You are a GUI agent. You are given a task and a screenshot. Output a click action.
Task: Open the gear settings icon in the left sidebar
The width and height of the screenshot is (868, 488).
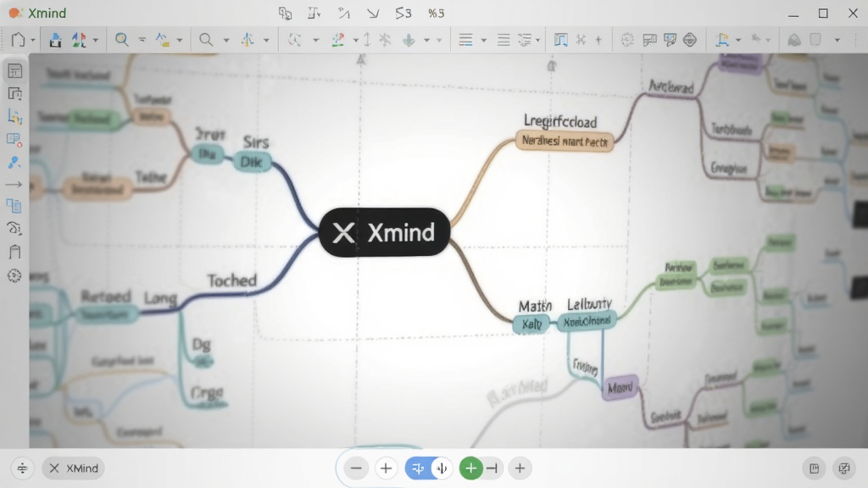click(14, 276)
